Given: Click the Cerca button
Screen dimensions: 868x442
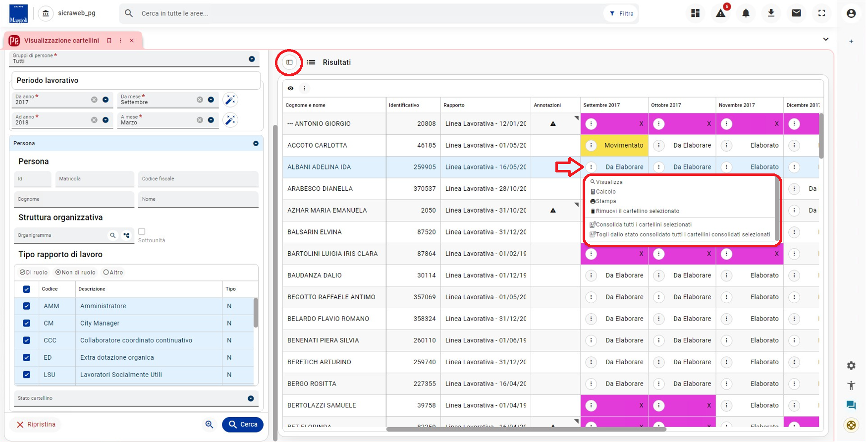Looking at the screenshot, I should [x=243, y=425].
